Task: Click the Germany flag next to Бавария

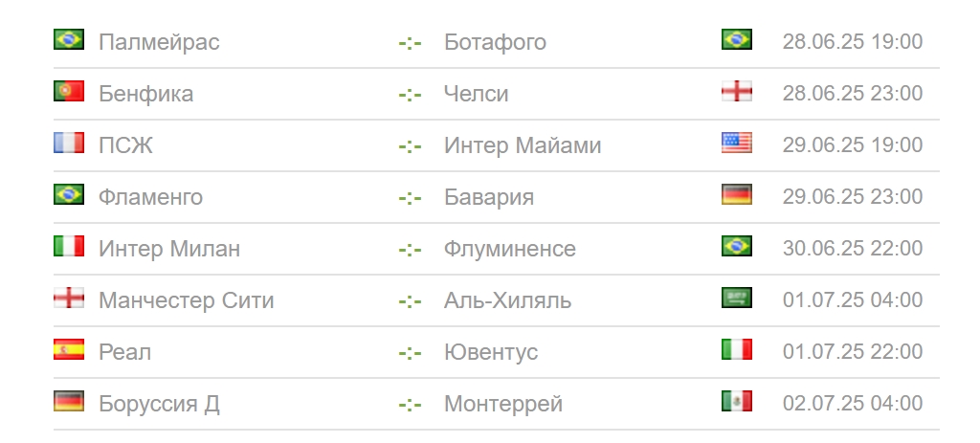Action: tap(736, 194)
